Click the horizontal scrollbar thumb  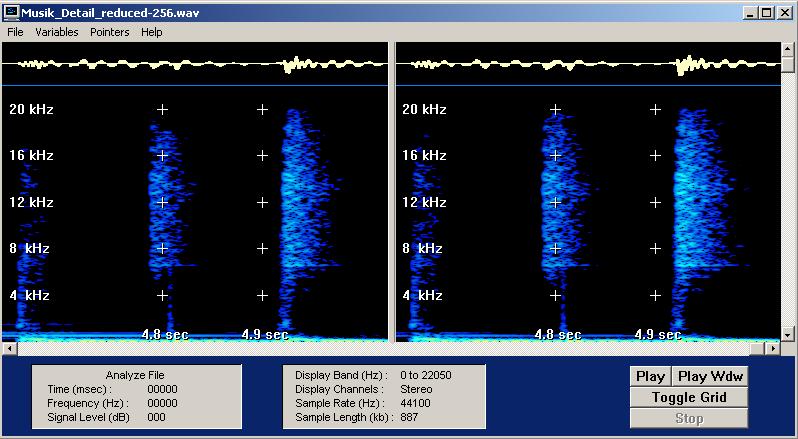758,348
